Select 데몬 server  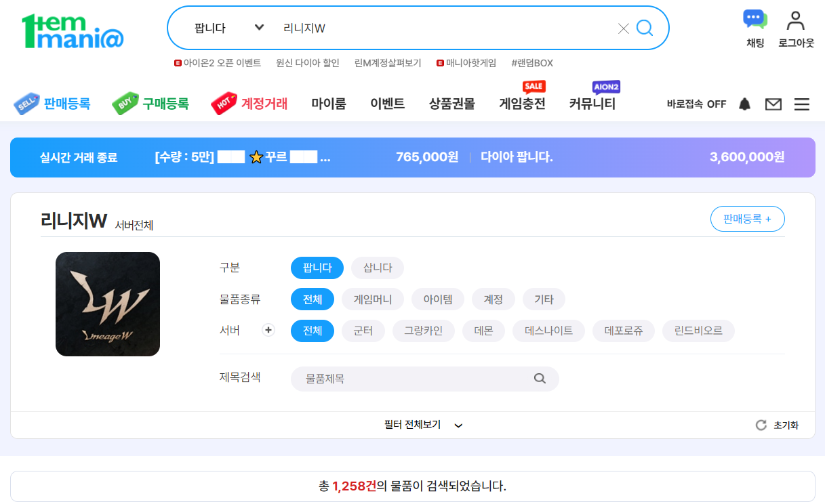point(483,331)
